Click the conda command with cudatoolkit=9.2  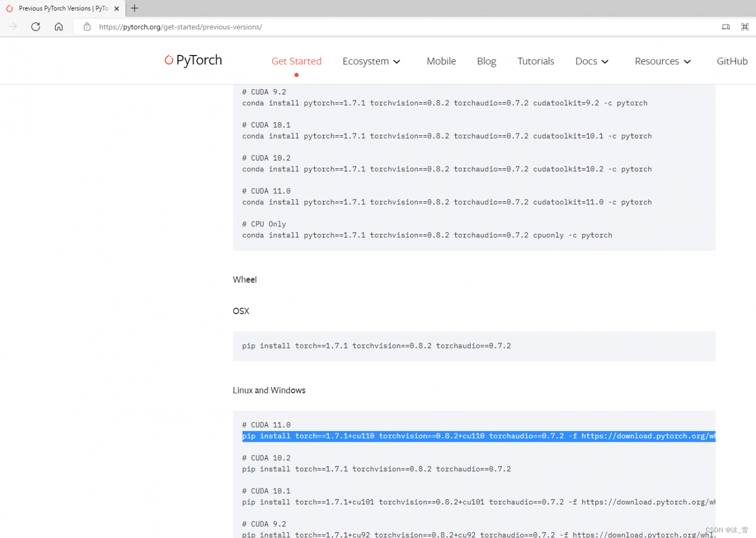click(x=445, y=103)
